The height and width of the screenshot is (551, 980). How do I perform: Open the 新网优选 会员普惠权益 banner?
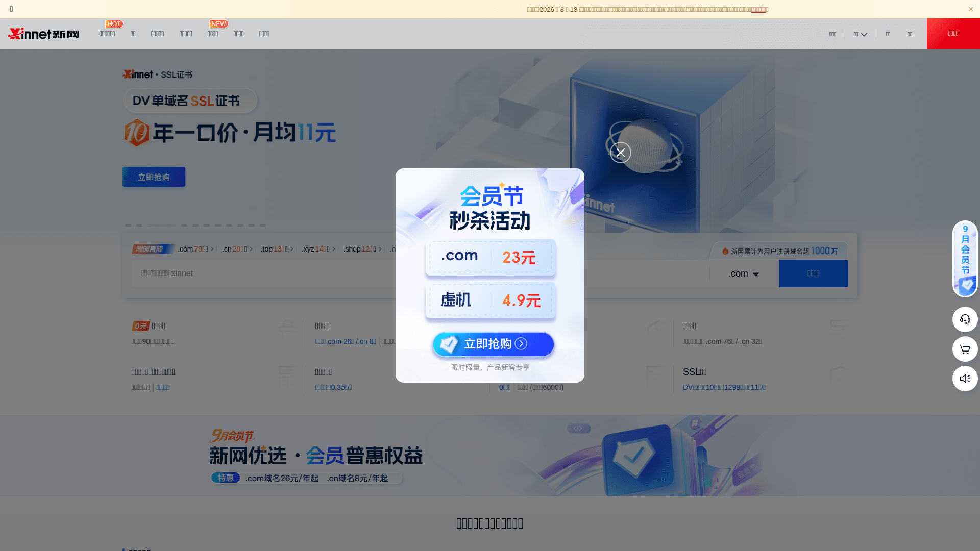490,456
